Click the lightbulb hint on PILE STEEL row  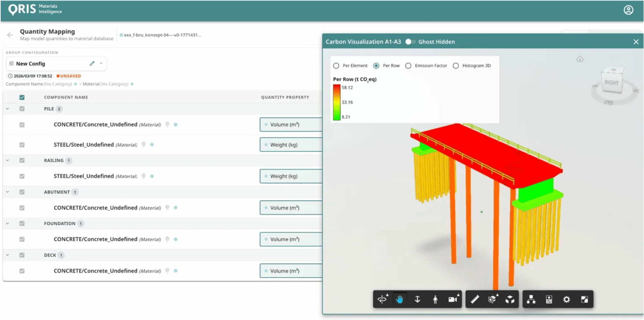[x=144, y=145]
